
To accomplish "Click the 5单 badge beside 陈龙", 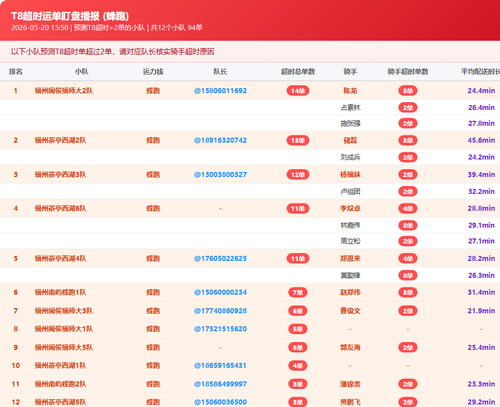I will tap(408, 91).
